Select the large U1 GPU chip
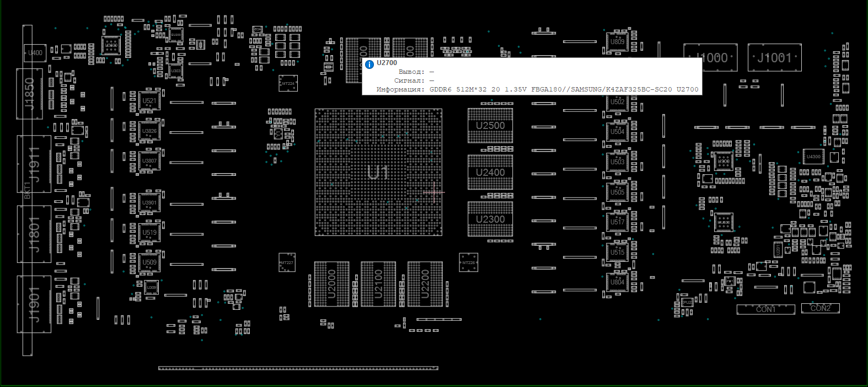 pyautogui.click(x=378, y=173)
